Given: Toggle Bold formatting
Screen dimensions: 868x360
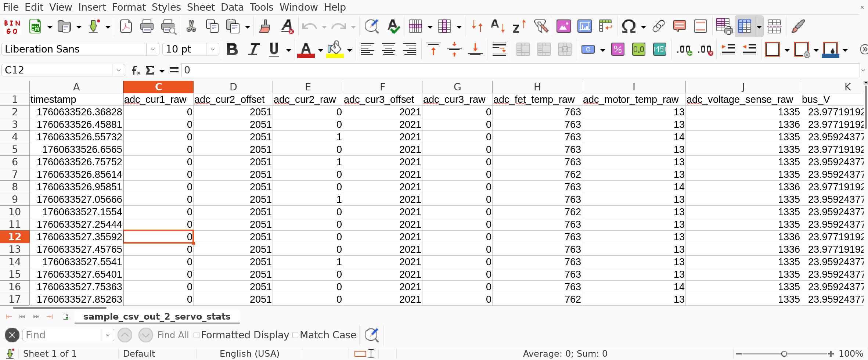Looking at the screenshot, I should [x=232, y=49].
